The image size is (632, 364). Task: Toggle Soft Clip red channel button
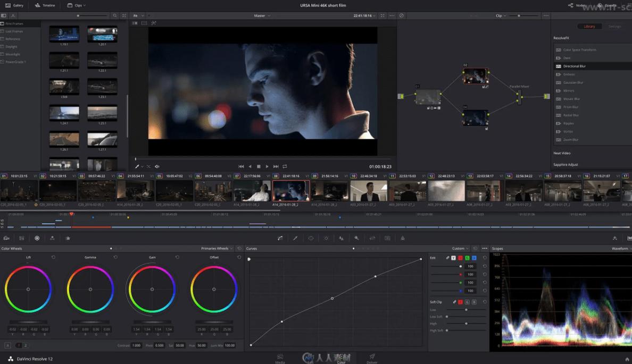(x=460, y=302)
